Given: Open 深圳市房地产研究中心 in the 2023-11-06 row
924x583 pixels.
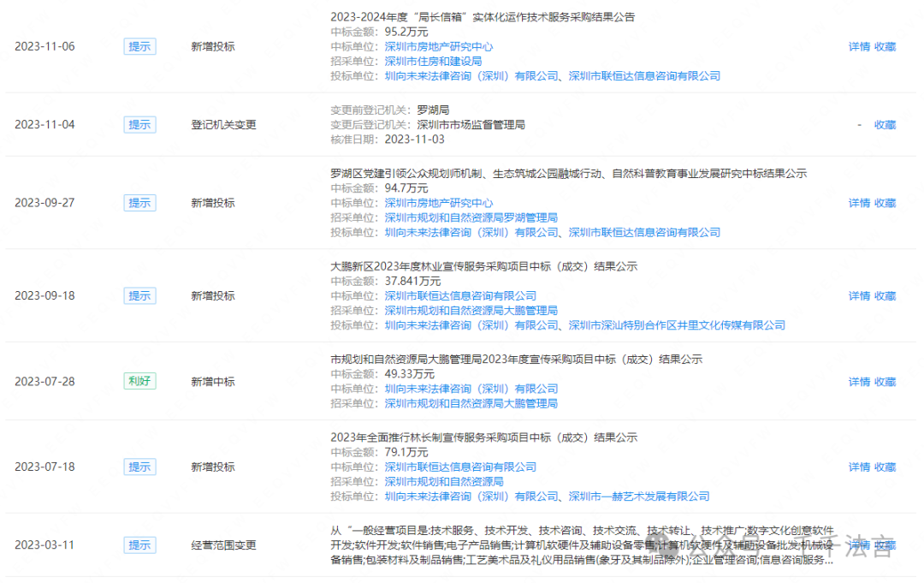Looking at the screenshot, I should pyautogui.click(x=438, y=46).
